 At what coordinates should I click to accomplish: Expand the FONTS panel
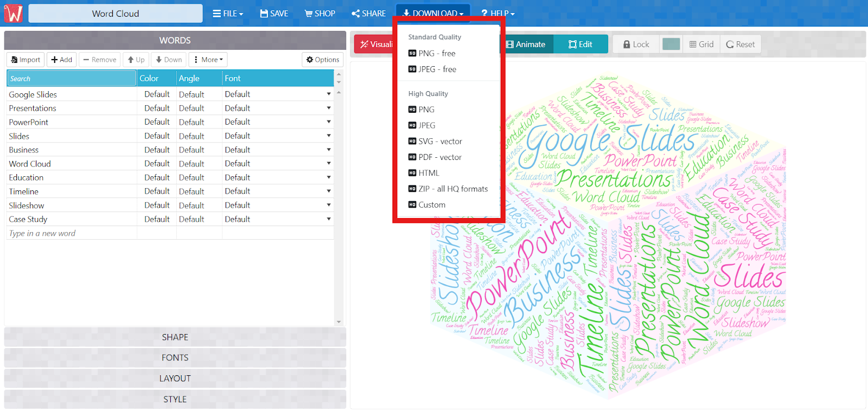(x=175, y=358)
